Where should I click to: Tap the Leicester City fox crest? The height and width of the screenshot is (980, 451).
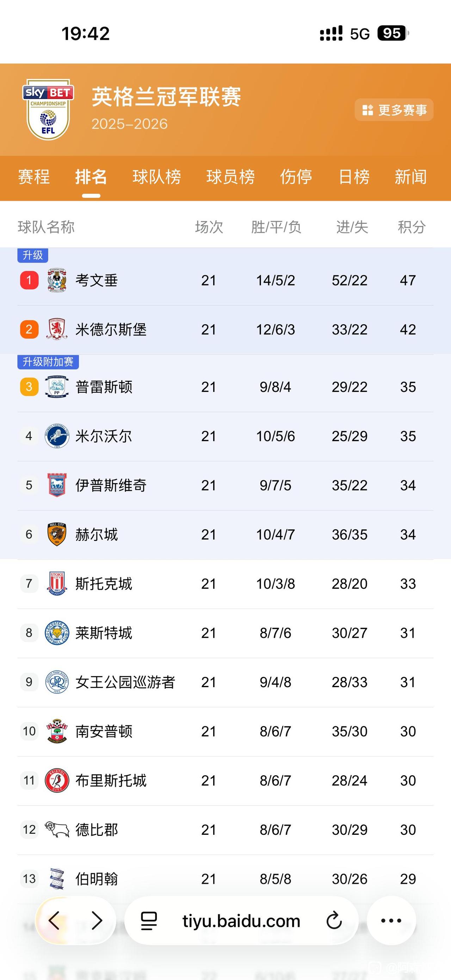[57, 633]
